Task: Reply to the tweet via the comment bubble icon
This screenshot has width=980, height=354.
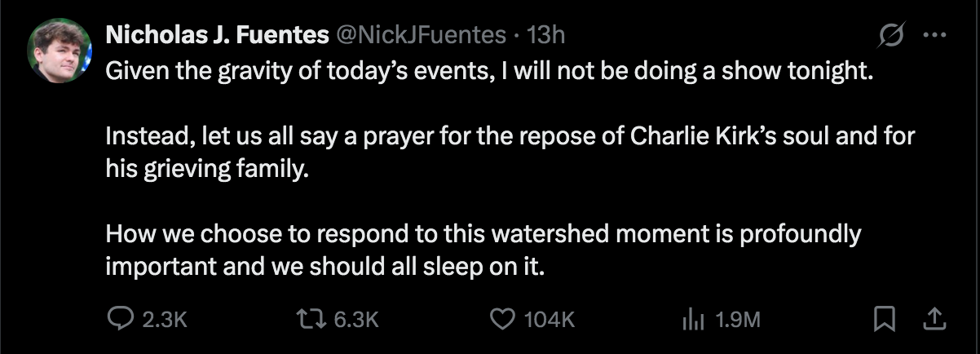Action: 120,319
